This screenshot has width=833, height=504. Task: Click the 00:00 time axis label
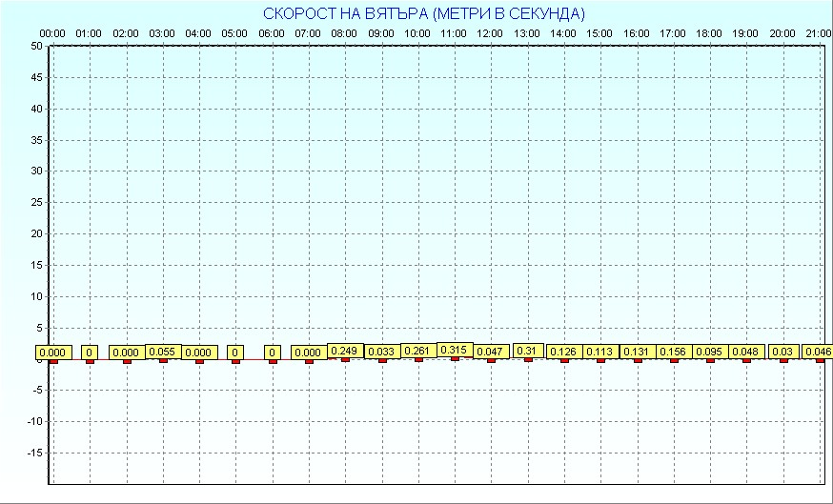coord(52,33)
